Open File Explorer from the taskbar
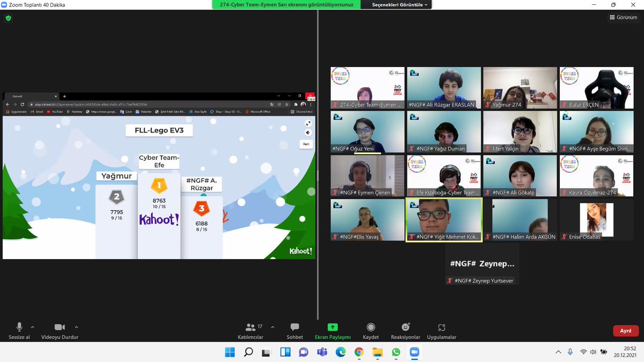Viewport: 644px width, 362px height. point(377,352)
